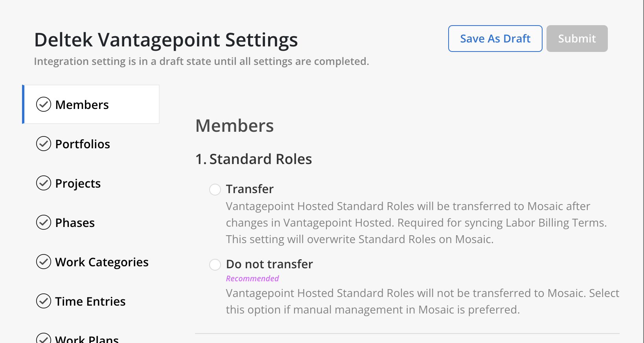Click the checkmark icon beside Projects
The image size is (644, 343).
pyautogui.click(x=44, y=183)
